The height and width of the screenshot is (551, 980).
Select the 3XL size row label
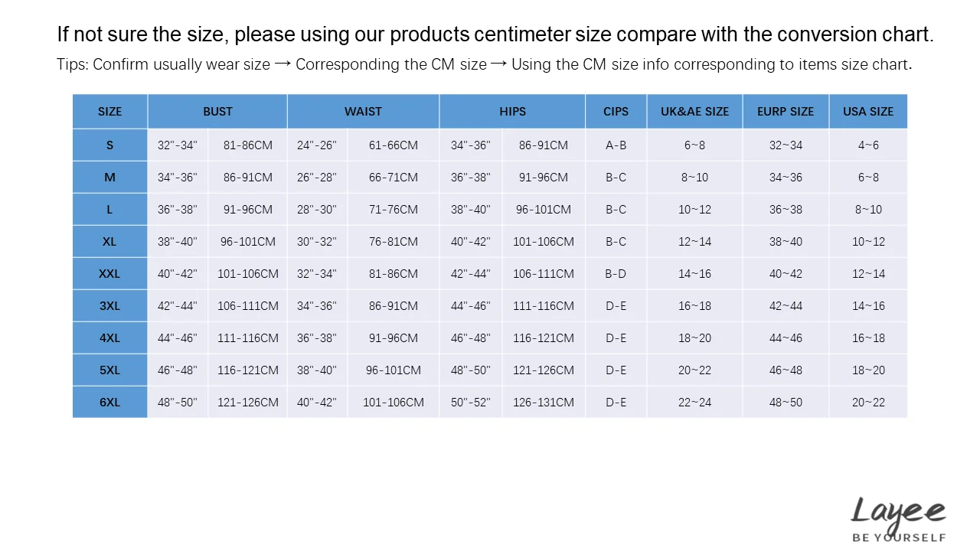click(x=110, y=305)
